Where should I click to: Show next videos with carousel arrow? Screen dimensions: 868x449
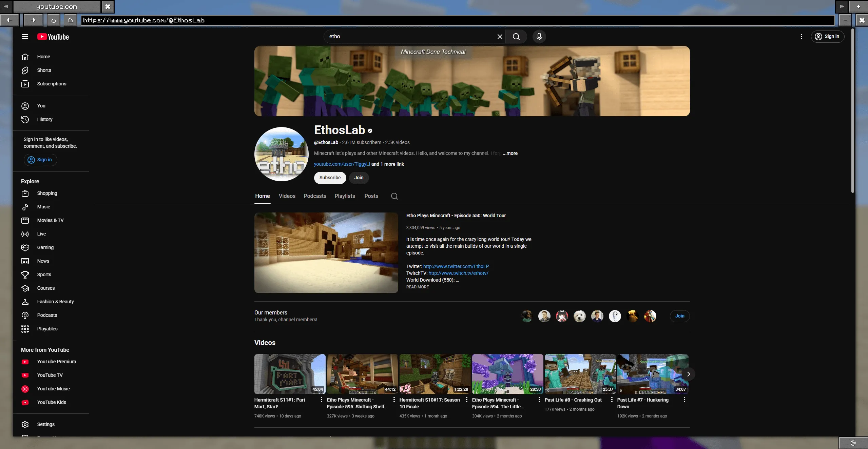[688, 374]
